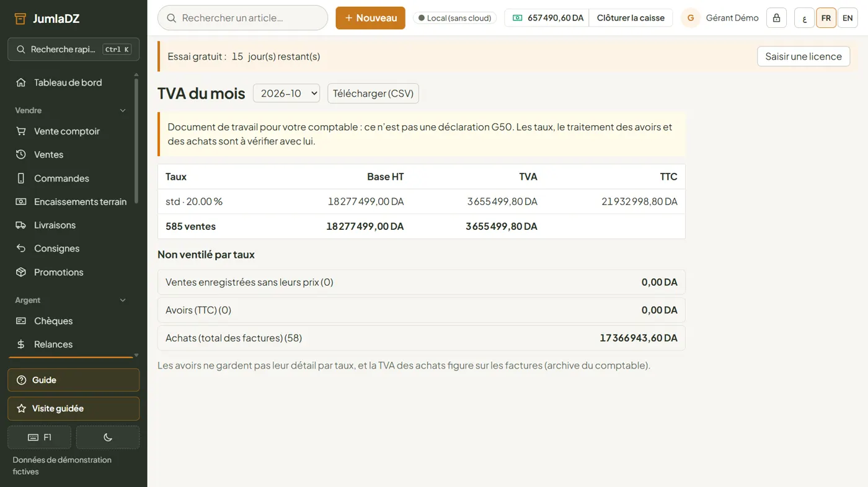868x487 pixels.
Task: Open Livraisons truck icon
Action: (21, 225)
